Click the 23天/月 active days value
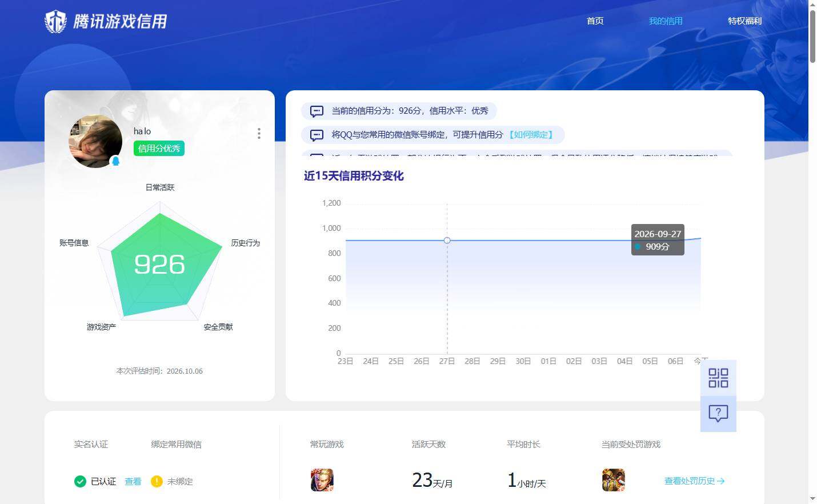 pyautogui.click(x=432, y=480)
